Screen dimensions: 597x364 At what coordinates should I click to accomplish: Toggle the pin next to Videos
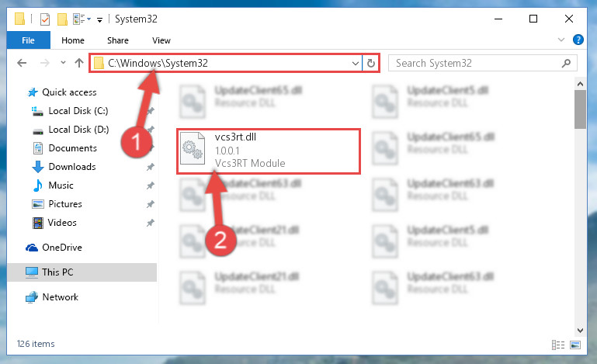151,223
